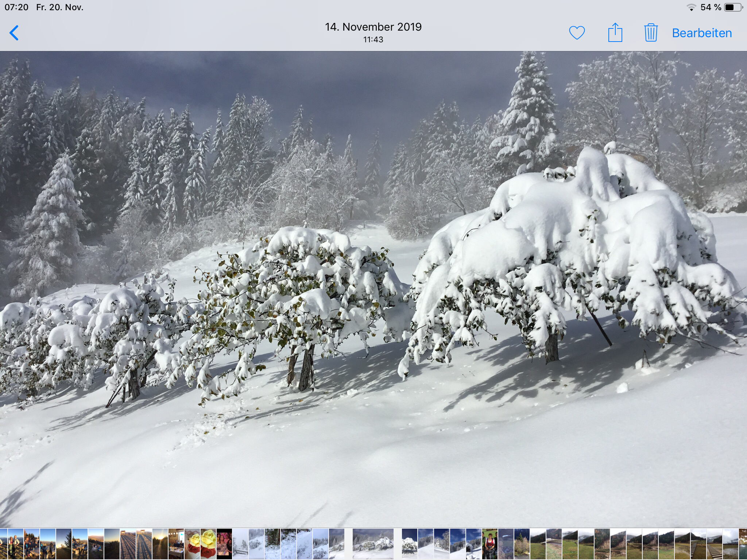Open thumbnail of couple in traditional dress
Viewport: 747px width, 560px height.
click(x=16, y=544)
